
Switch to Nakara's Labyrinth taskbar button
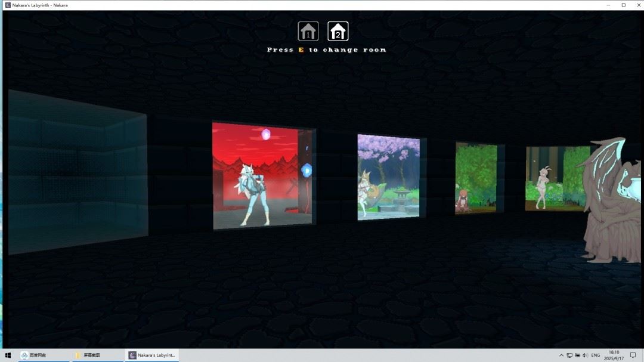pyautogui.click(x=153, y=355)
